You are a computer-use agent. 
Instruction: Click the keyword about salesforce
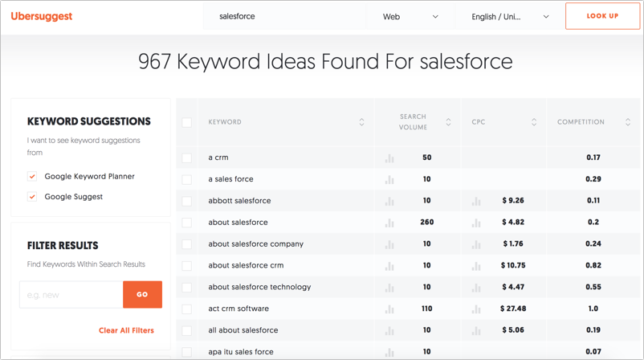pos(238,223)
